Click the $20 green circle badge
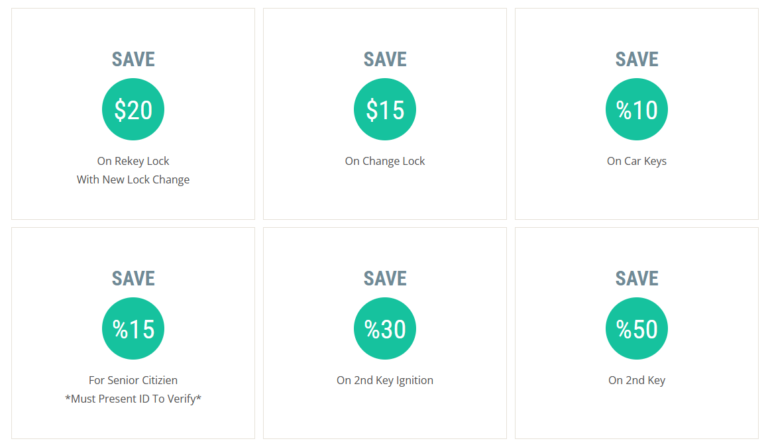Viewport: 768px width, 447px height. 133,110
